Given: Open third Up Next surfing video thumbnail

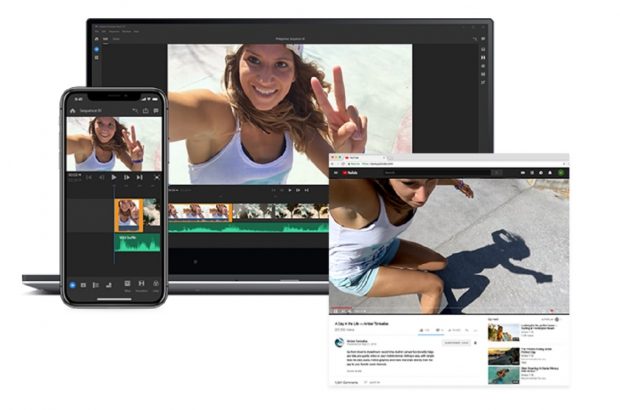Looking at the screenshot, I should pyautogui.click(x=503, y=375).
